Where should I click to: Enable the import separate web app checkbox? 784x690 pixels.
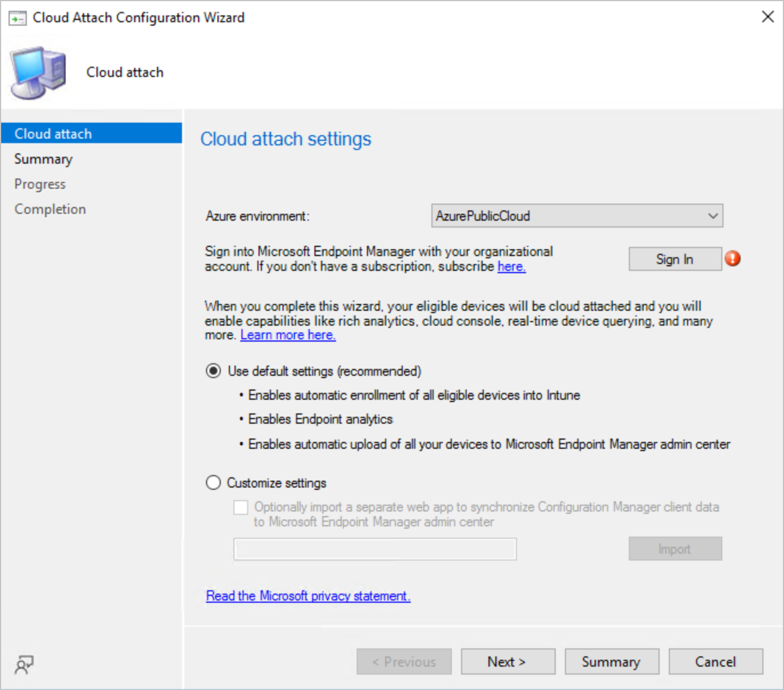[x=240, y=507]
